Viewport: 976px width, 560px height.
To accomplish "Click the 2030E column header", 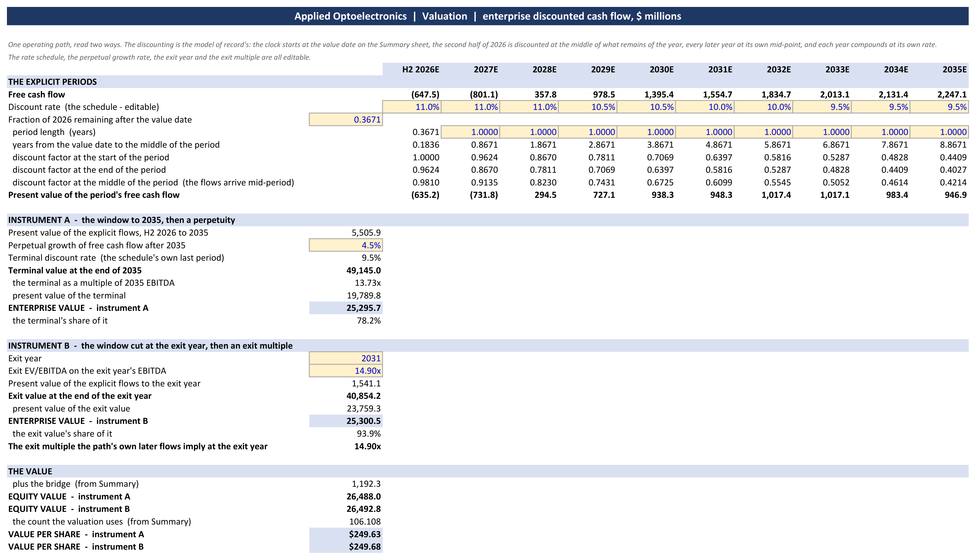I will [661, 69].
